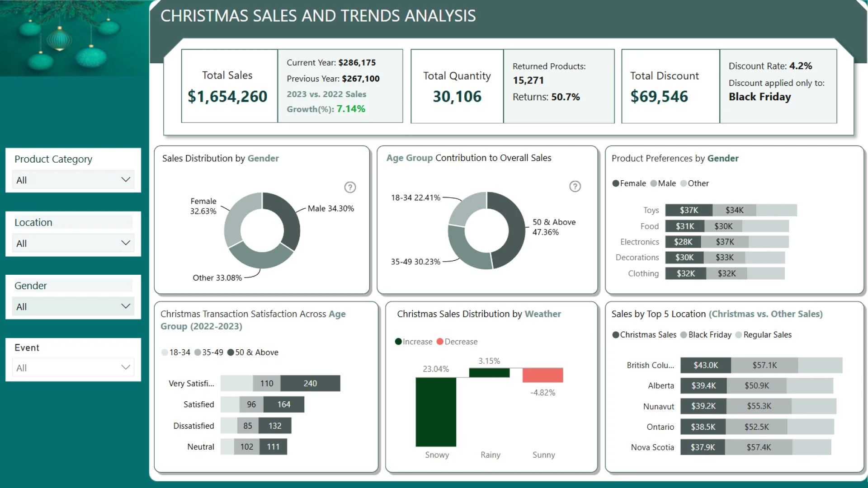Select Regular Sales legend item

pyautogui.click(x=764, y=335)
